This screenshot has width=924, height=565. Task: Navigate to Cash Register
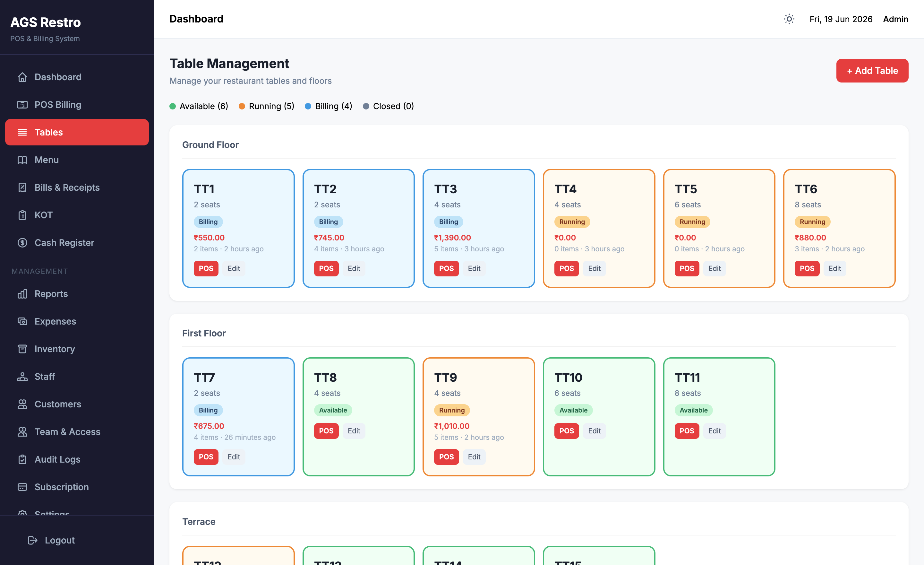point(77,243)
